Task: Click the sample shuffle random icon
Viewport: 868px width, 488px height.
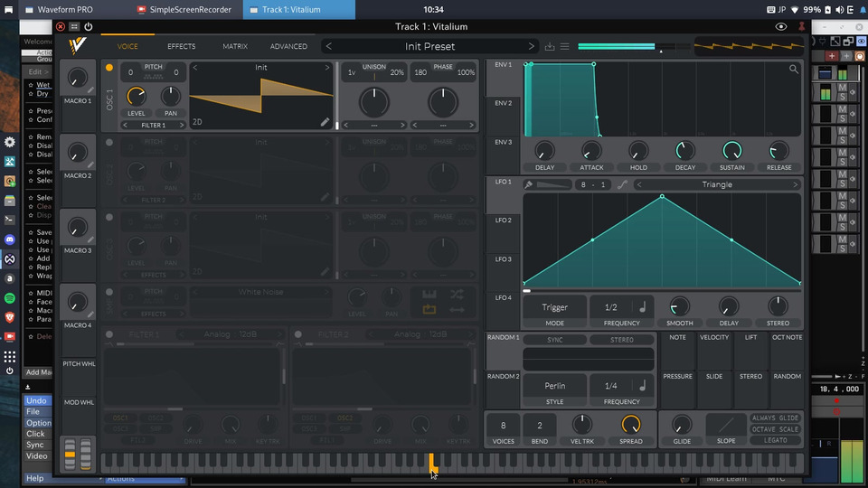Action: pyautogui.click(x=457, y=295)
